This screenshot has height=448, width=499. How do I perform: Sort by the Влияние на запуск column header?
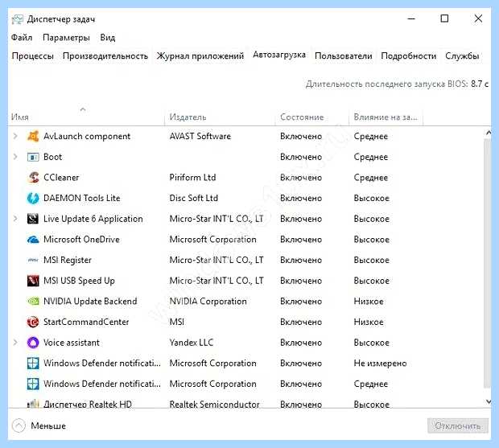386,117
